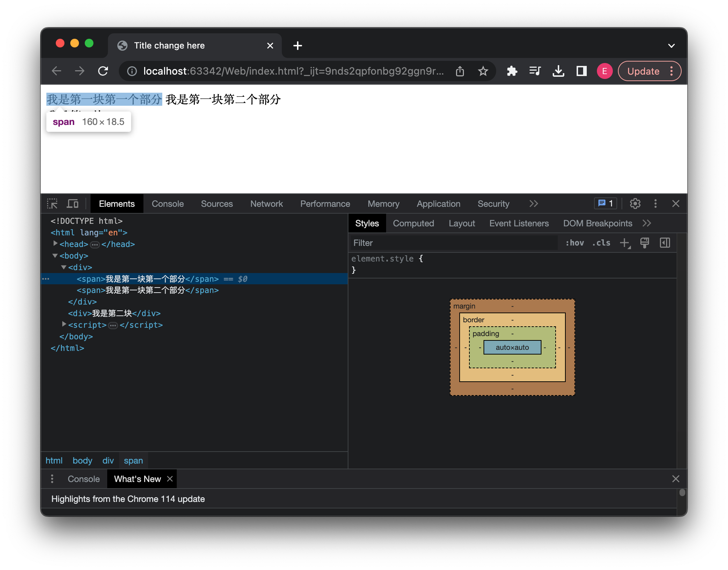Viewport: 728px width, 570px height.
Task: Open DevTools settings gear
Action: tap(635, 204)
